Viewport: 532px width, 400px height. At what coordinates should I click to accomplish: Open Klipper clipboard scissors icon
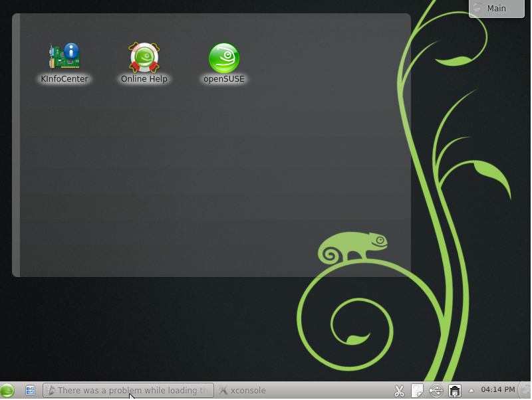click(399, 391)
